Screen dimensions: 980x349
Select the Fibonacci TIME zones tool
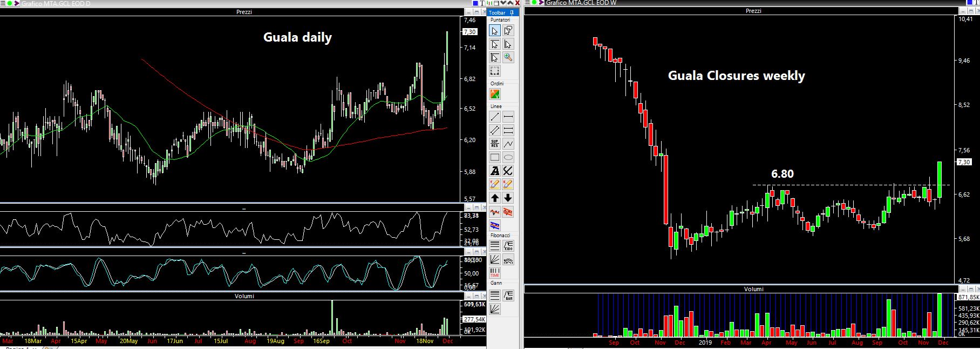pyautogui.click(x=495, y=273)
